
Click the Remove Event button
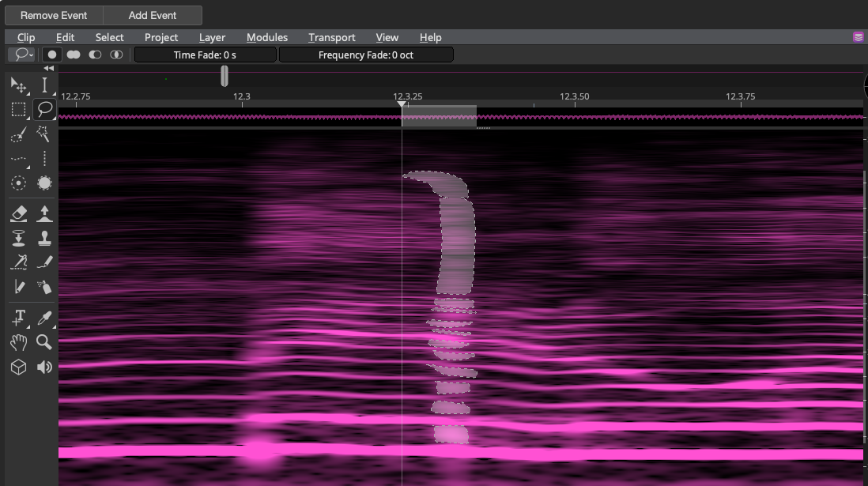tap(54, 16)
